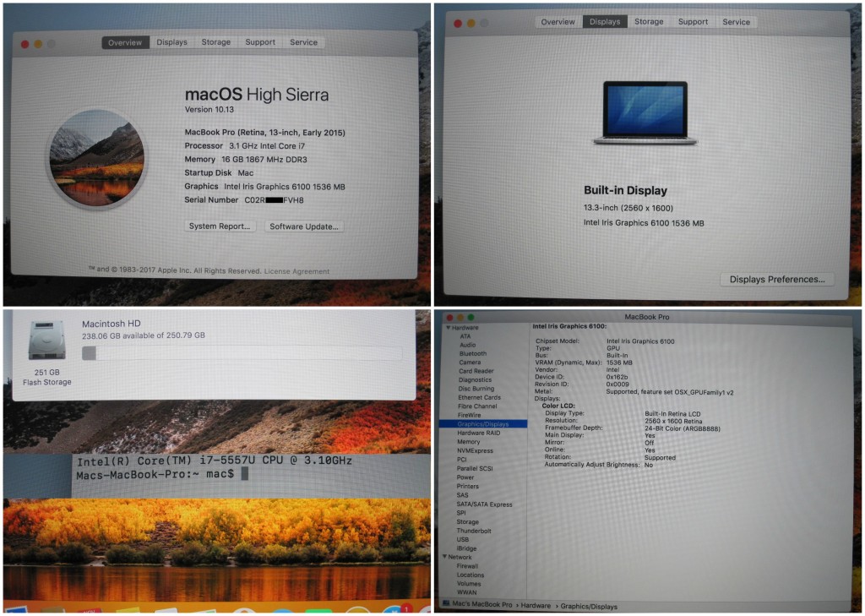Click the Macintosh HD drive icon
This screenshot has width=865, height=616.
click(x=47, y=341)
